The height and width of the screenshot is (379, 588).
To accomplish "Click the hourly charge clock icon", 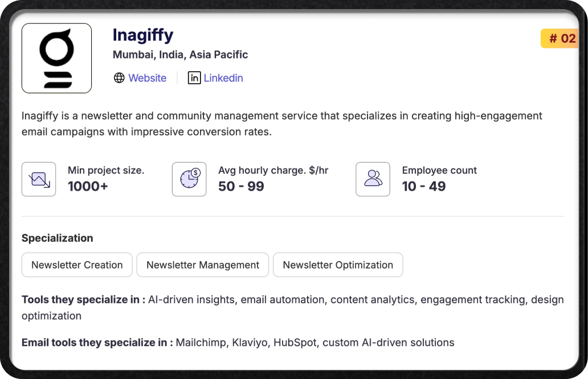I will (x=189, y=179).
